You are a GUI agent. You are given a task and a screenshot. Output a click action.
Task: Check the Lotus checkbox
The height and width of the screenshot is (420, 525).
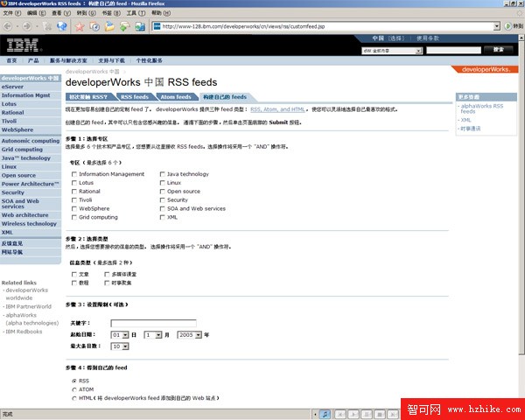(74, 183)
